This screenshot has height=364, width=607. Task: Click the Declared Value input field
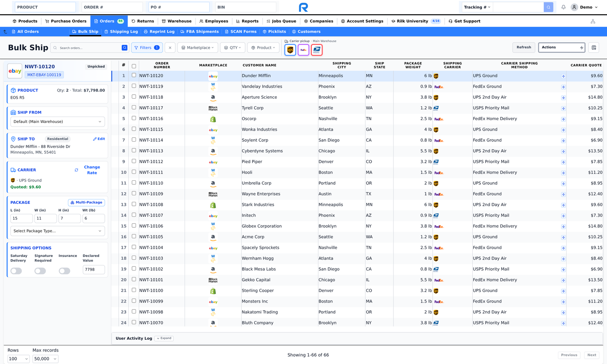[93, 269]
